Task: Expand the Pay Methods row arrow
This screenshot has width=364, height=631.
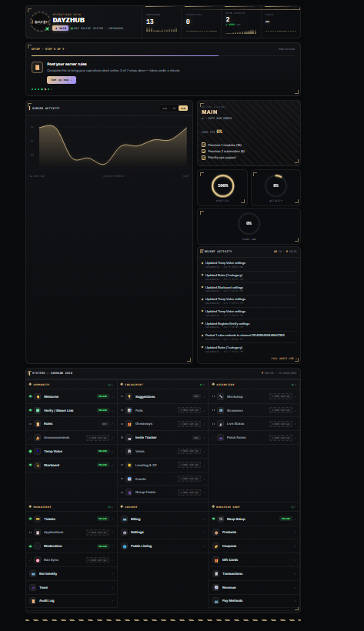Action: 296,601
